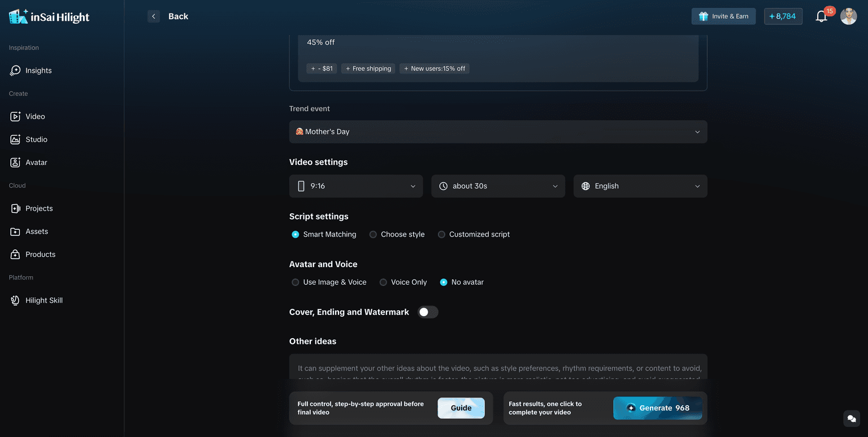
Task: Click the 15 notification count badge
Action: click(x=830, y=11)
